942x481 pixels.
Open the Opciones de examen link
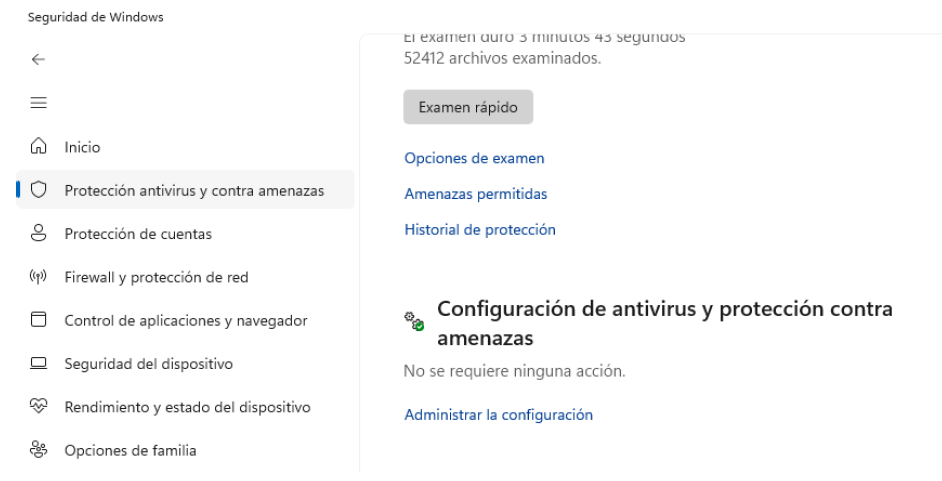(474, 158)
